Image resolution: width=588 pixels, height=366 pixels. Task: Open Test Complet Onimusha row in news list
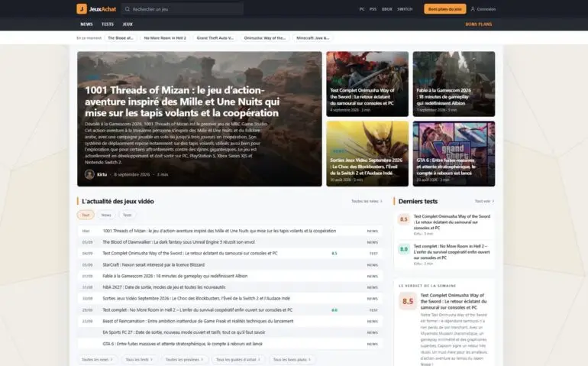tap(230, 254)
